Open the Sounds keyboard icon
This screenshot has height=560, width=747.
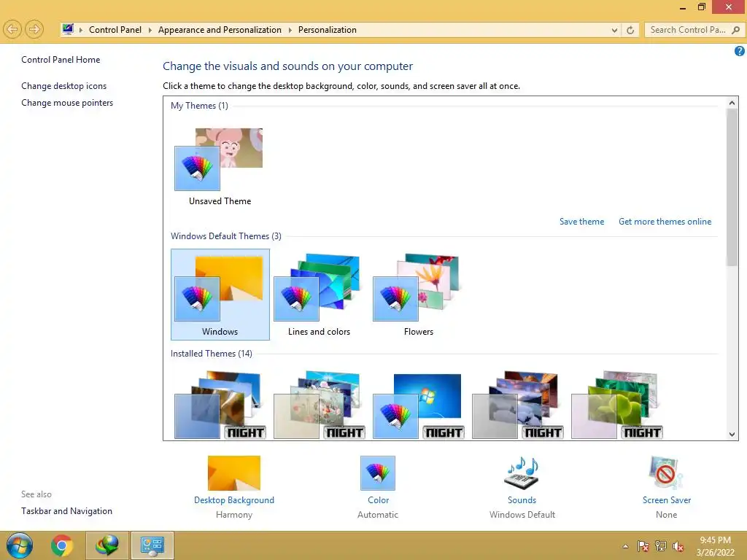click(x=522, y=472)
